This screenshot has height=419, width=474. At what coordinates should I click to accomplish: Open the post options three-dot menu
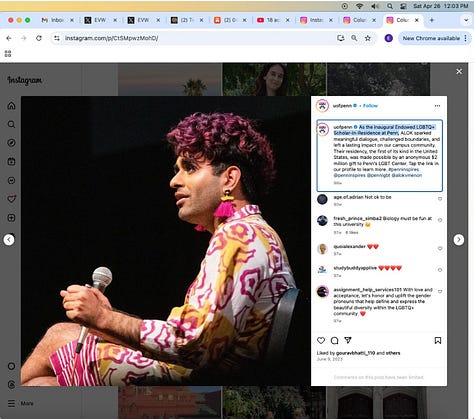[437, 106]
